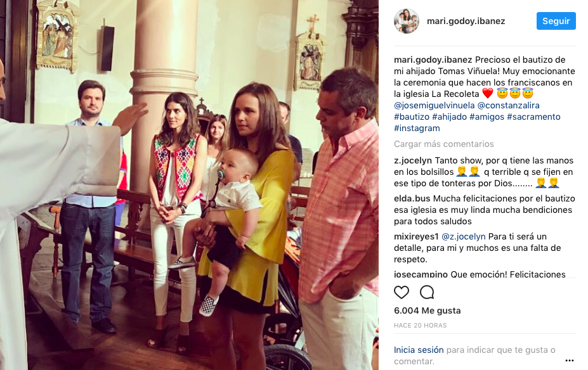Follow the account with Seguir button

click(x=556, y=21)
